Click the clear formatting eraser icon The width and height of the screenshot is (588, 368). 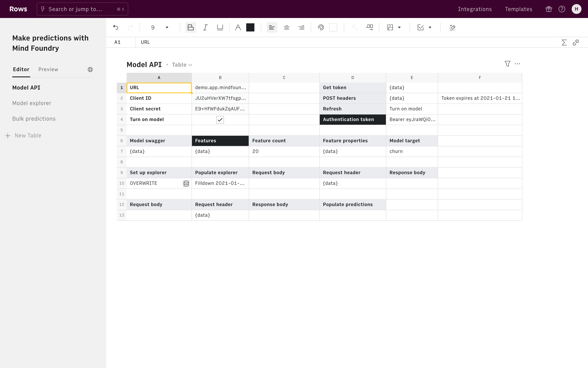[452, 28]
